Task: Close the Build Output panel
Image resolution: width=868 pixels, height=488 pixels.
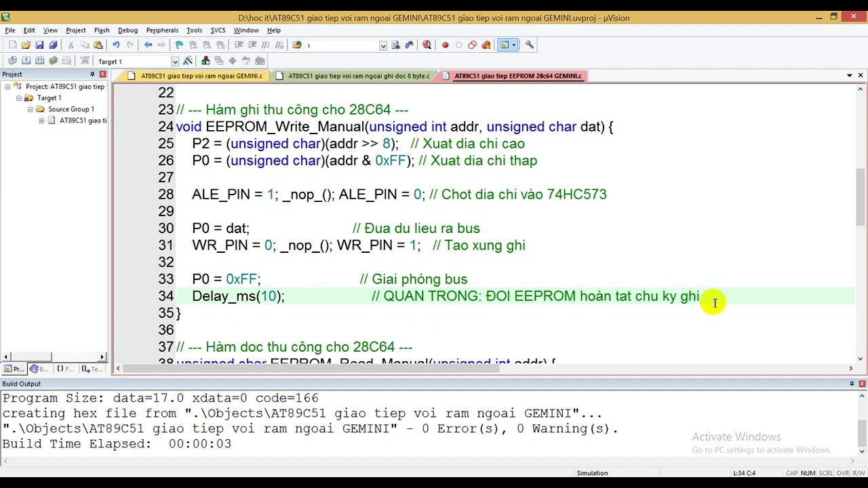Action: 862,384
